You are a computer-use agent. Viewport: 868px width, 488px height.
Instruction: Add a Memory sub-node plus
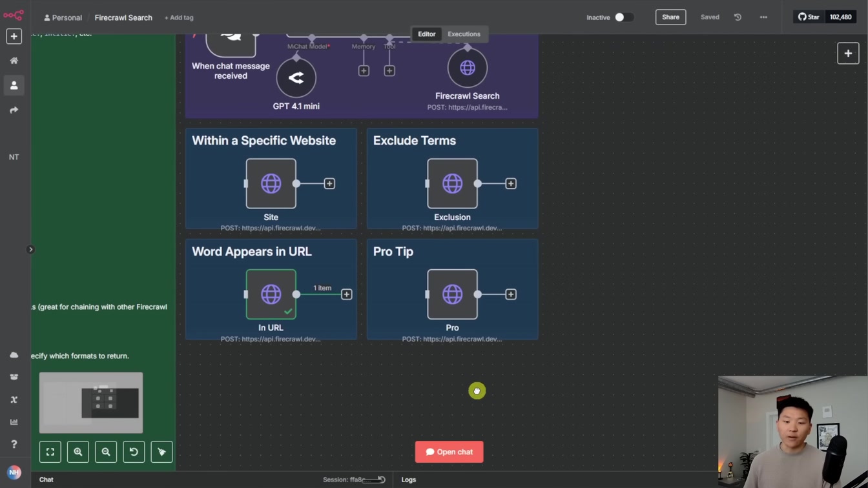tap(364, 71)
